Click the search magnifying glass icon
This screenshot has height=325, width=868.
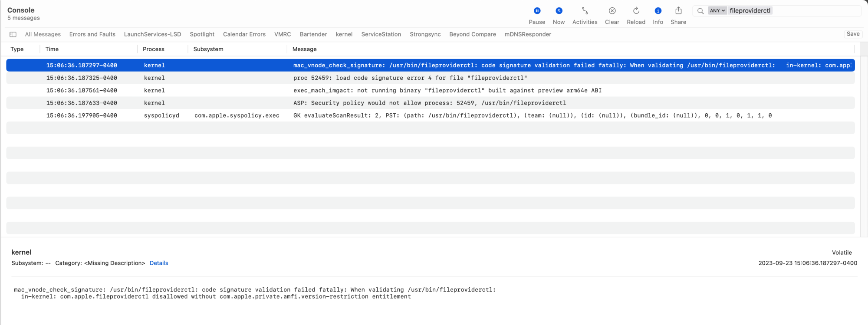[x=700, y=11]
